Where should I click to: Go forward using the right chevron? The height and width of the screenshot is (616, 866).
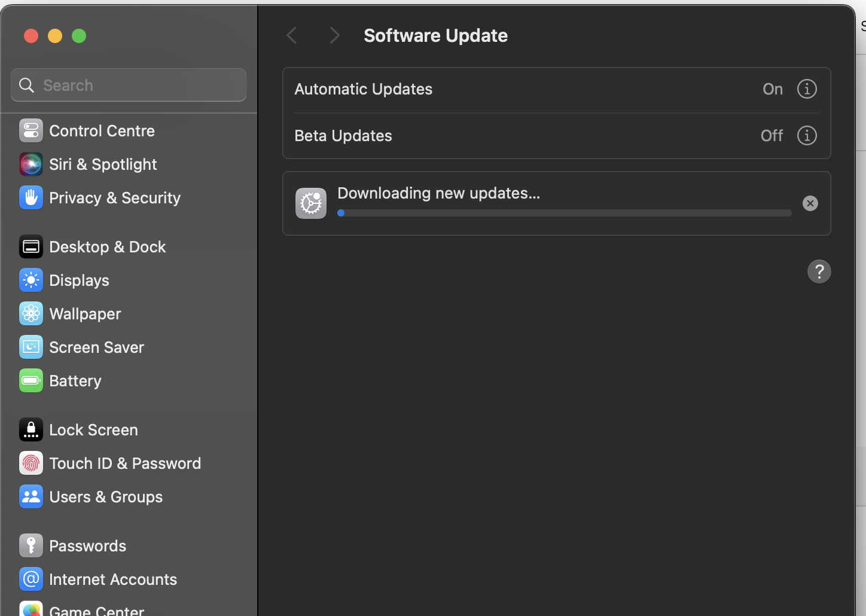pos(334,35)
